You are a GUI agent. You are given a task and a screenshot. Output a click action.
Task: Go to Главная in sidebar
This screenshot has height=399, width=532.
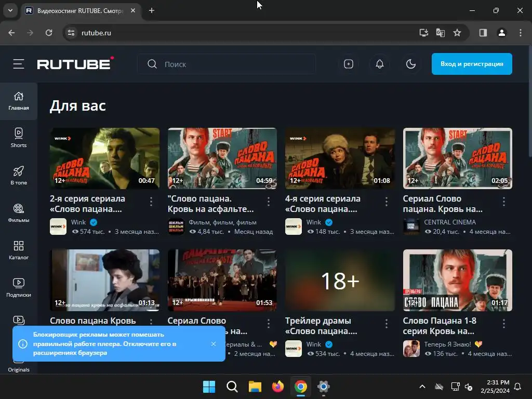[x=19, y=101]
